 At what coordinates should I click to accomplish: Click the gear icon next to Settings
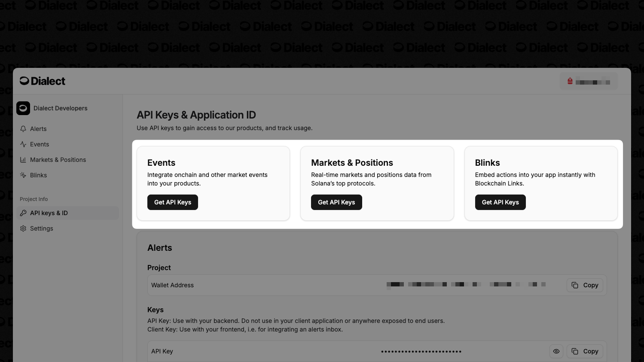23,228
